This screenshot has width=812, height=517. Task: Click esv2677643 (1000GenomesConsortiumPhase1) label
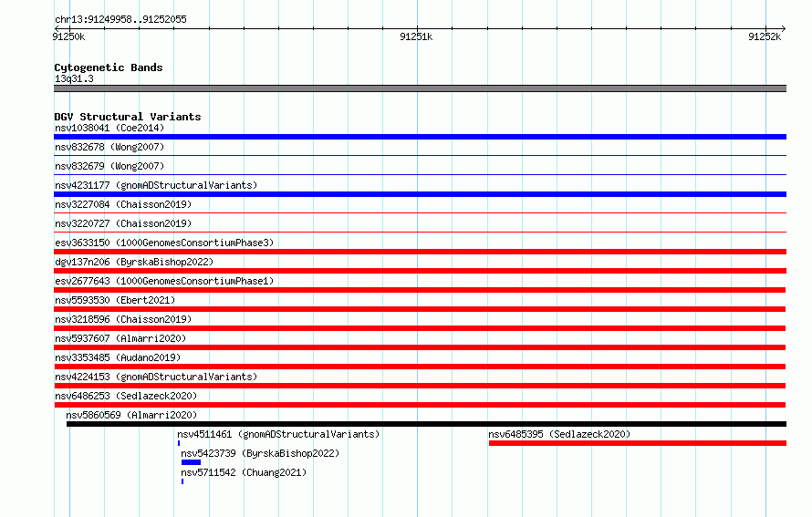click(x=164, y=281)
